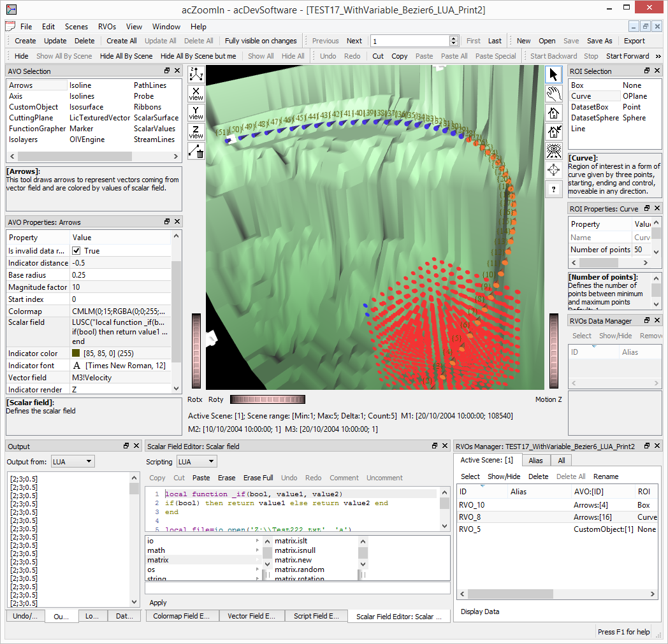Screen dimensions: 668x644
Task: Open the RVOs menu
Action: click(x=107, y=27)
